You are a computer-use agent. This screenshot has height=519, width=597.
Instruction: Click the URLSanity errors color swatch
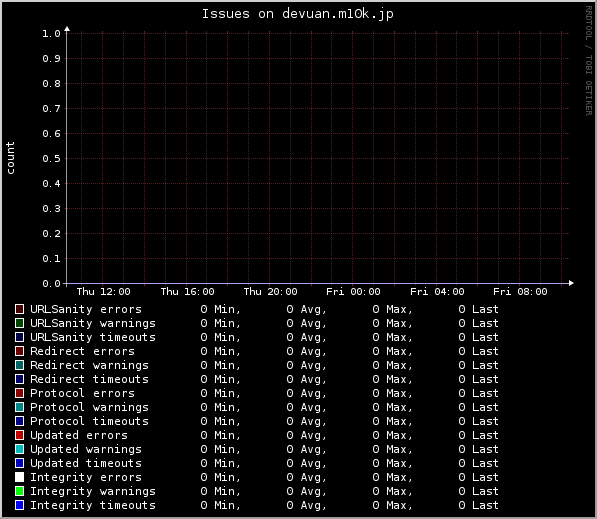pos(19,309)
